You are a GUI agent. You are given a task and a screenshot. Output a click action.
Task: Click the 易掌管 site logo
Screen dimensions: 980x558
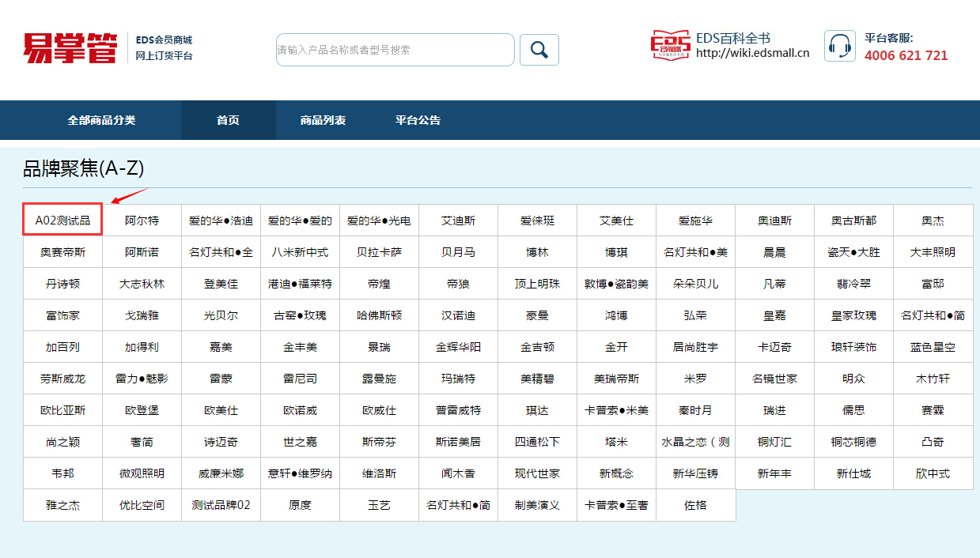(x=70, y=47)
